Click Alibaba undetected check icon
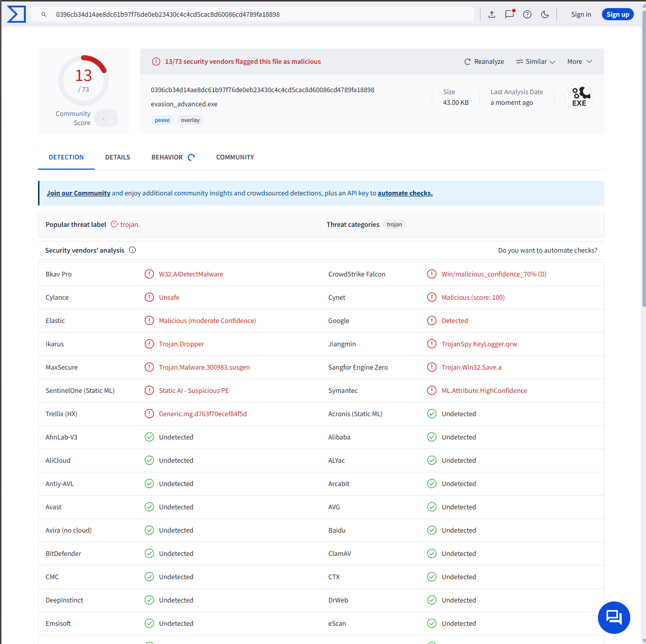Image resolution: width=646 pixels, height=644 pixels. [x=432, y=437]
